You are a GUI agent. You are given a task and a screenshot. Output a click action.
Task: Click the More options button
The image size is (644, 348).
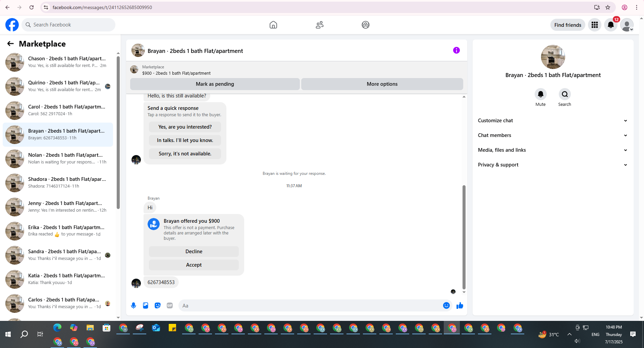(x=382, y=84)
